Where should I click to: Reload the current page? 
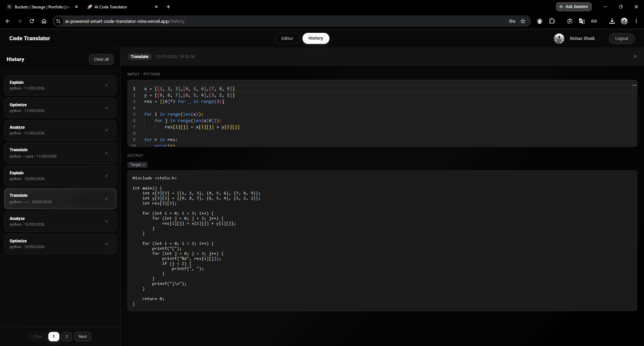pyautogui.click(x=32, y=21)
